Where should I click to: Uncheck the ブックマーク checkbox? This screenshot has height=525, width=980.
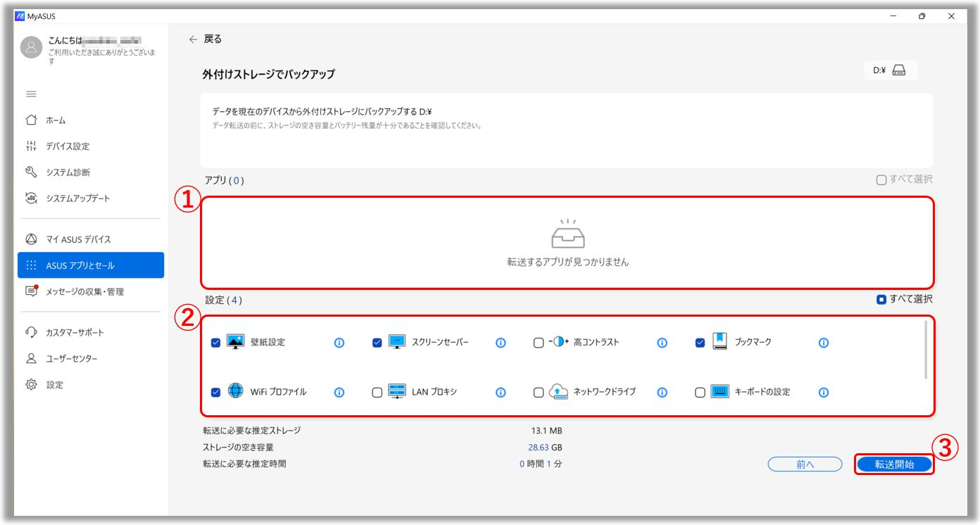(700, 343)
